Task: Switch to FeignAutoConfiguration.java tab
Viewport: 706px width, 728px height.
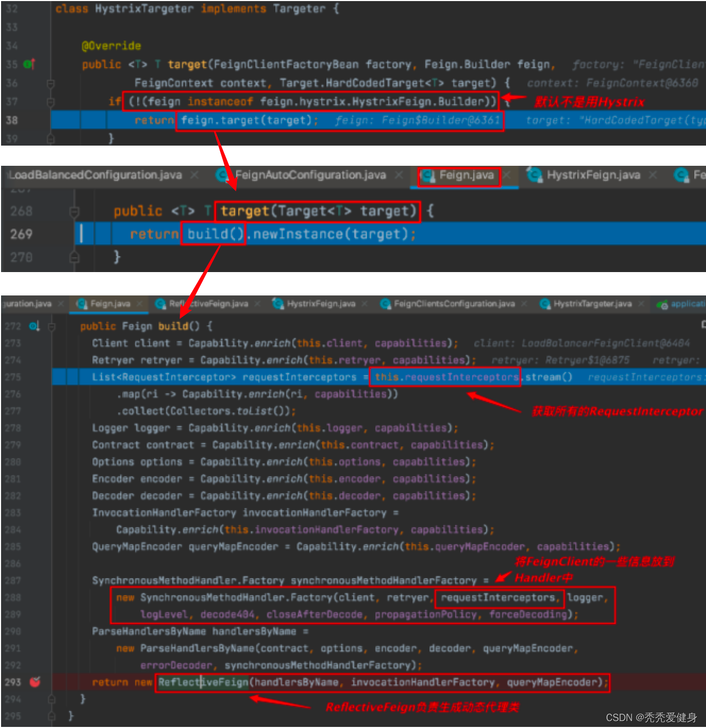Action: [x=310, y=175]
